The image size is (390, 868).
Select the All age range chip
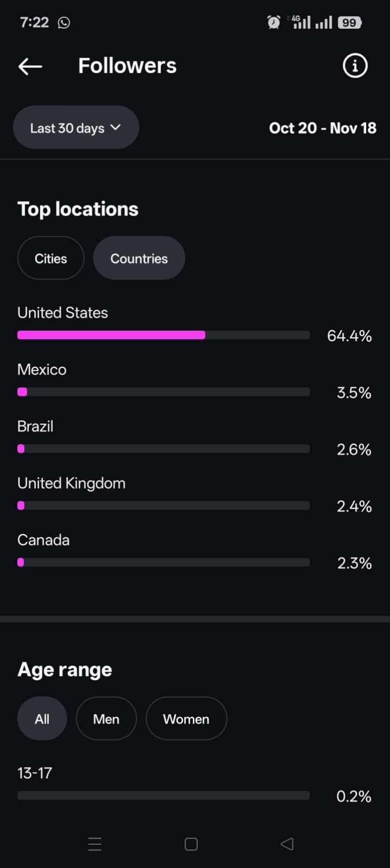coord(42,719)
